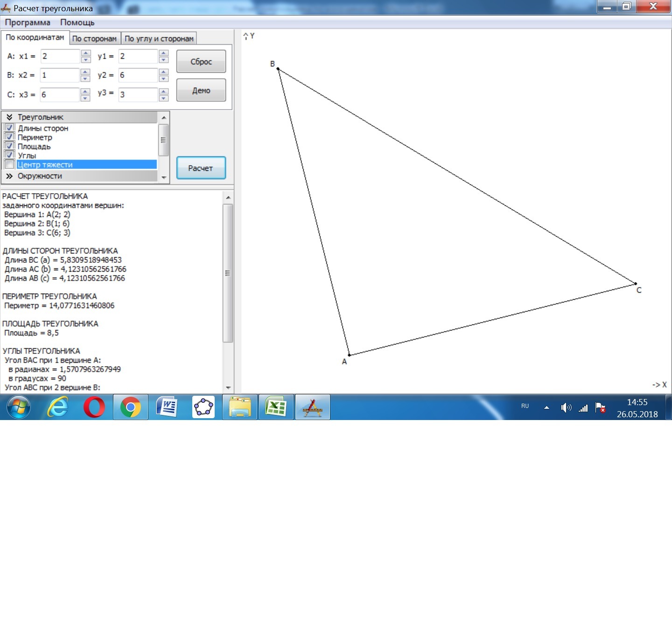
Task: Switch to the Microsoft Word taskbar icon
Action: 167,407
